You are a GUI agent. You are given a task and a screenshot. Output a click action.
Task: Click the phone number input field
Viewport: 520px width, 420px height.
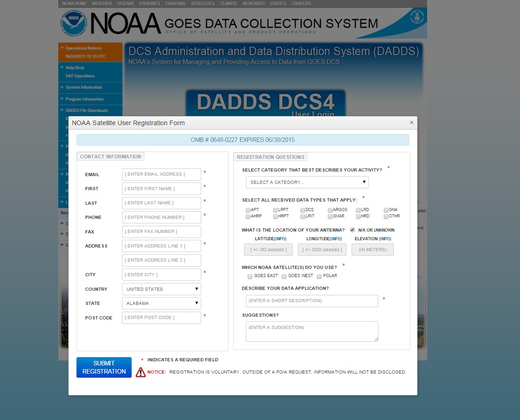coord(162,218)
